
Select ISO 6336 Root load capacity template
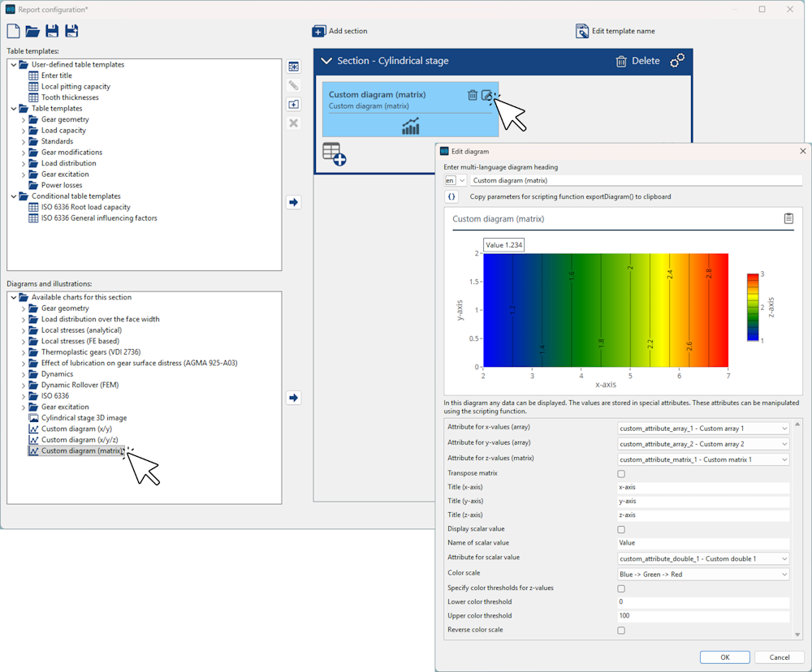tap(85, 207)
